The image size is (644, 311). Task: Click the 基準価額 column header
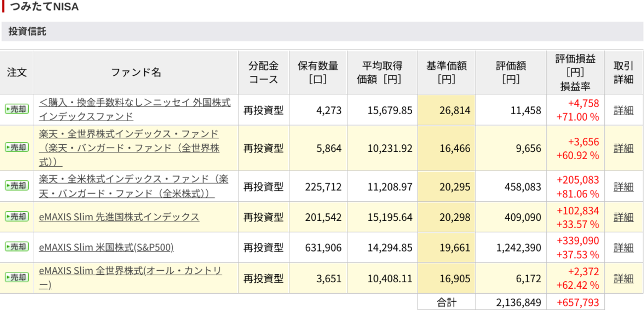(446, 72)
